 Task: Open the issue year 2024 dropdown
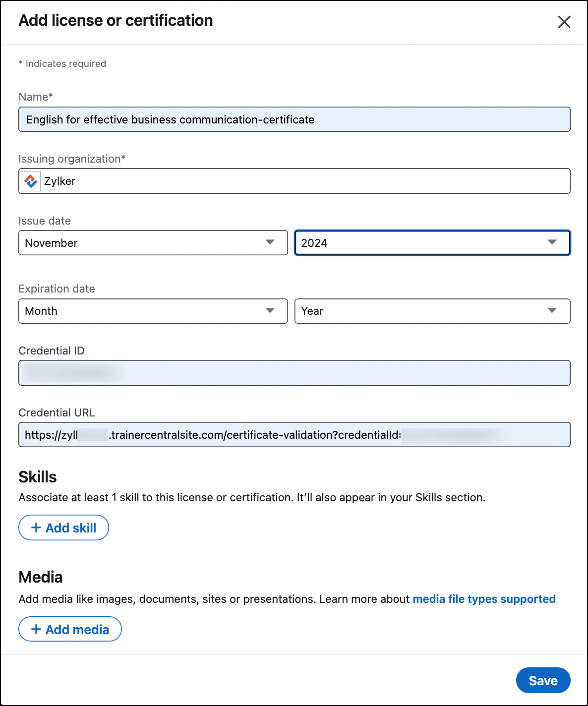click(x=432, y=243)
